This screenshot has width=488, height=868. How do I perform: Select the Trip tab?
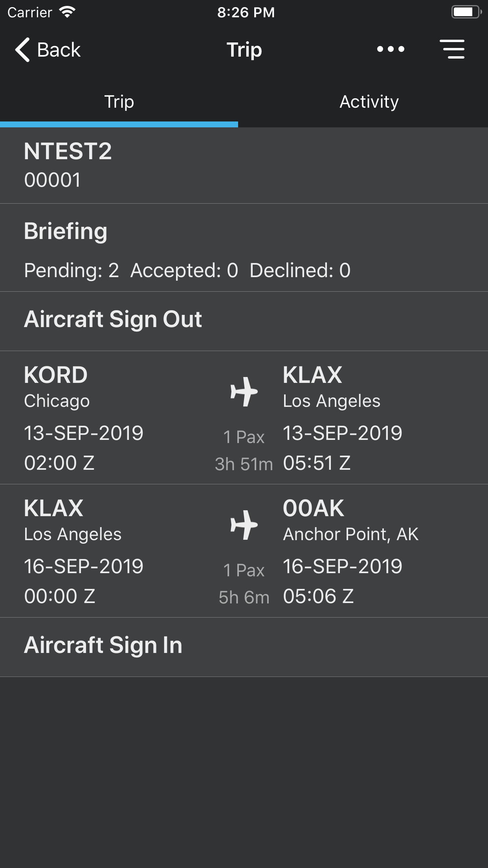119,102
